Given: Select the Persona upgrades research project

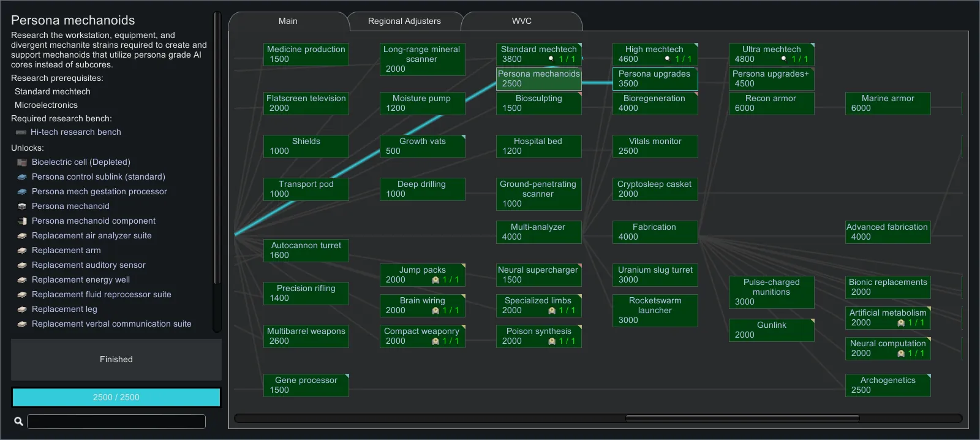Looking at the screenshot, I should point(654,79).
